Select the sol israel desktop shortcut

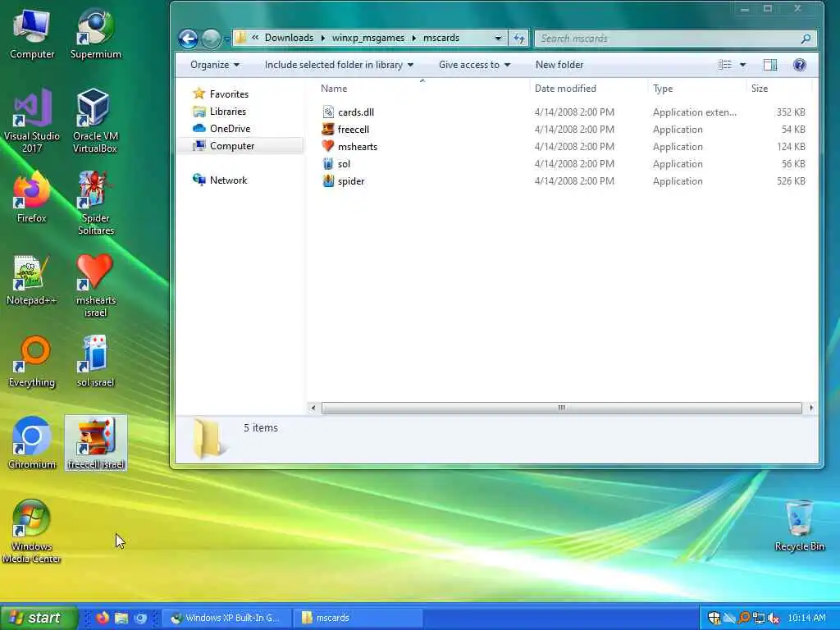tap(95, 362)
